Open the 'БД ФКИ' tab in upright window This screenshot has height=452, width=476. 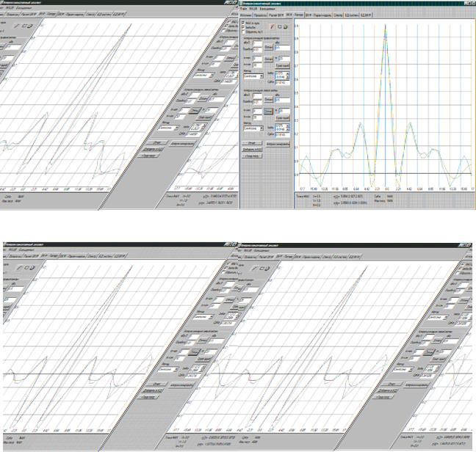click(366, 15)
